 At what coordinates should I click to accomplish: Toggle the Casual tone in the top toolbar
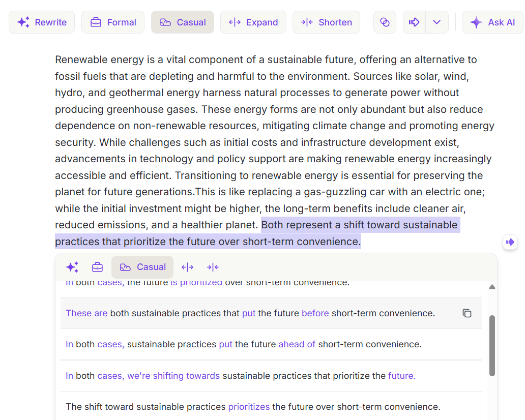pos(183,22)
